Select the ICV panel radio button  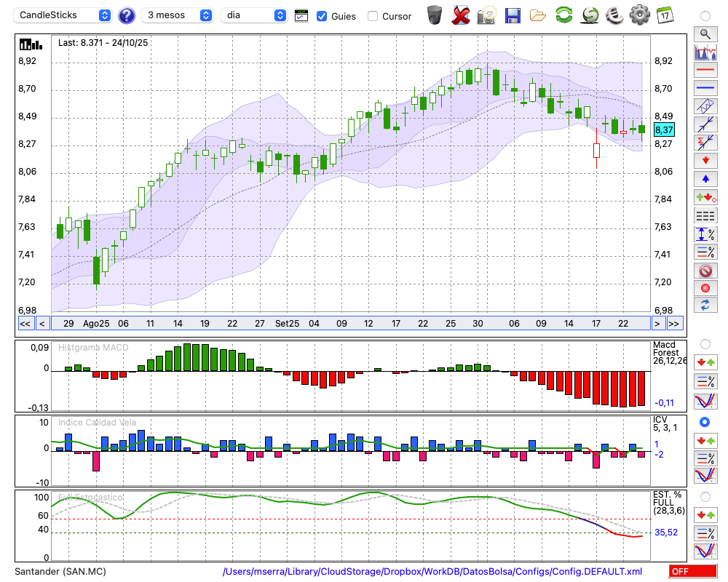click(x=705, y=423)
